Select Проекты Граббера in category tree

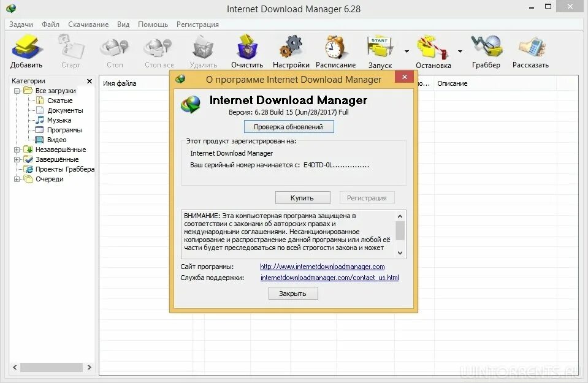65,169
